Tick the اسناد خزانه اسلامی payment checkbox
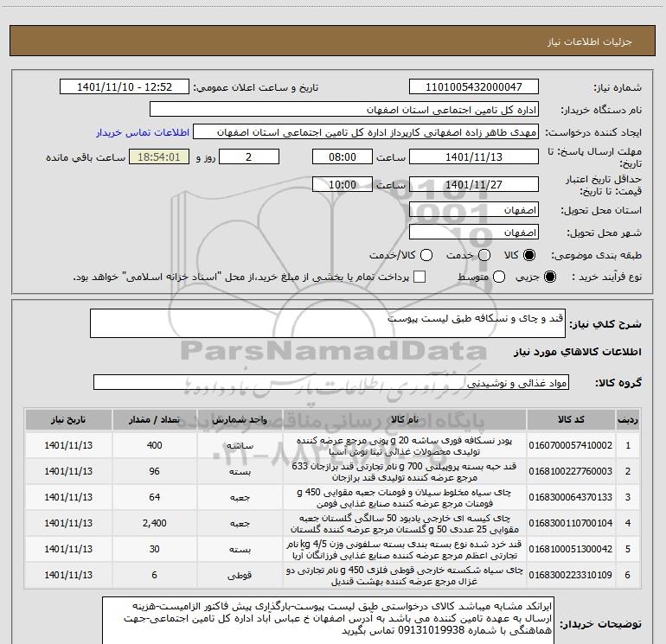Image resolution: width=666 pixels, height=644 pixels. 419,277
